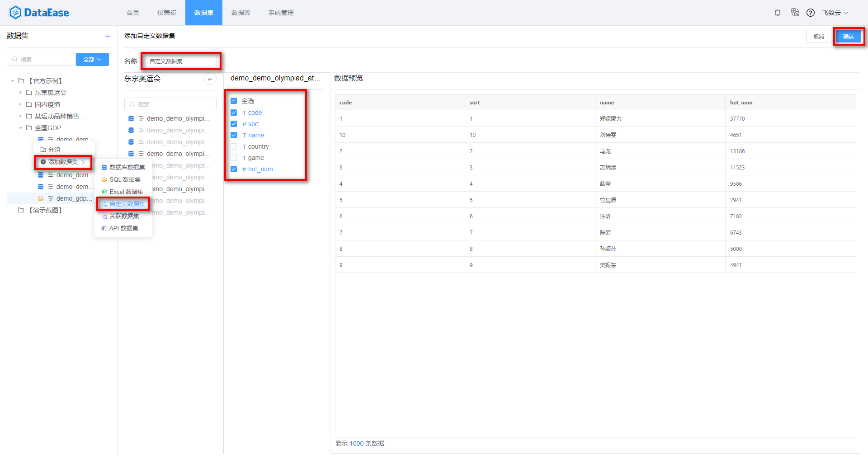Image resolution: width=868 pixels, height=456 pixels.
Task: Open the 数据集 tab
Action: [204, 13]
